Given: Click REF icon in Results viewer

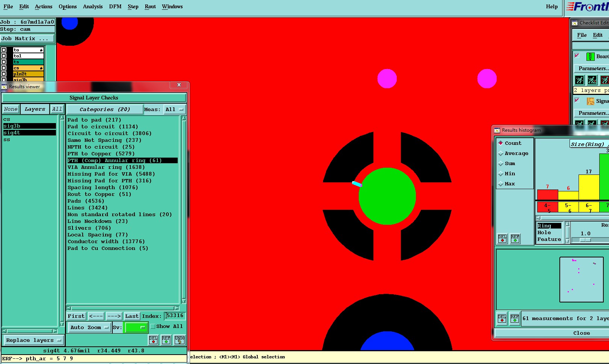Looking at the screenshot, I should tap(166, 340).
